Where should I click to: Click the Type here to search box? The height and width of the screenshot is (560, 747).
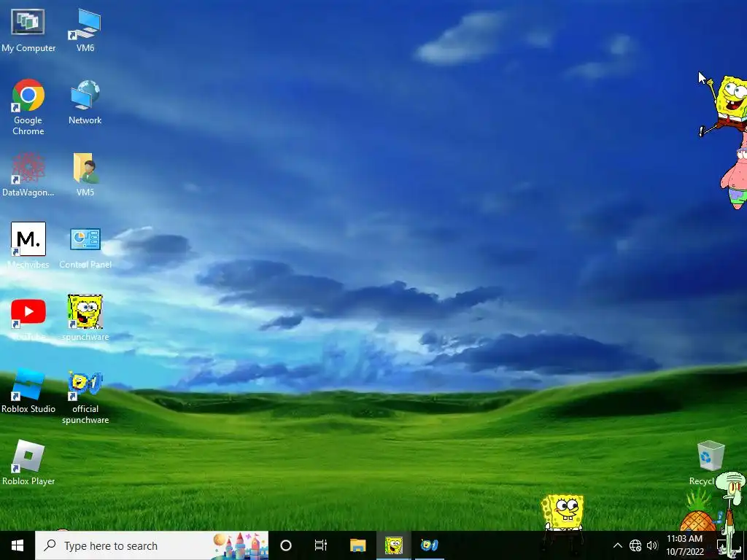point(152,545)
